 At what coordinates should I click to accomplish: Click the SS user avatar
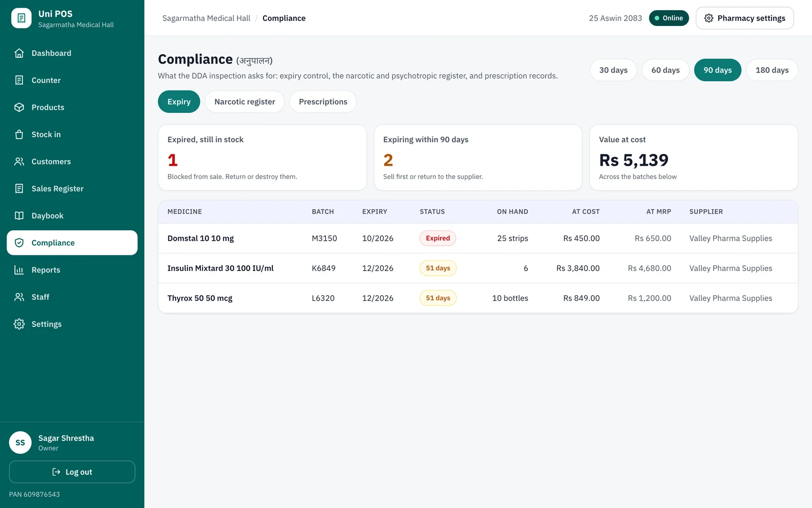coord(20,442)
